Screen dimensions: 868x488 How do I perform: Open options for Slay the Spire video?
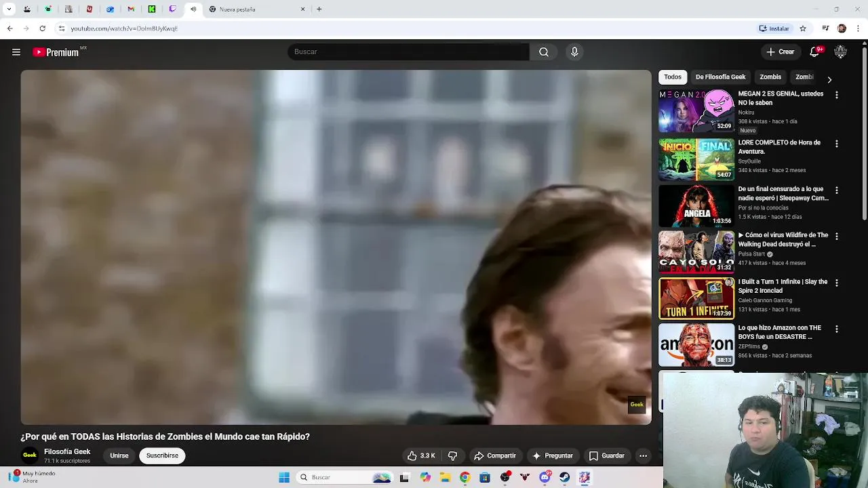[x=837, y=283]
